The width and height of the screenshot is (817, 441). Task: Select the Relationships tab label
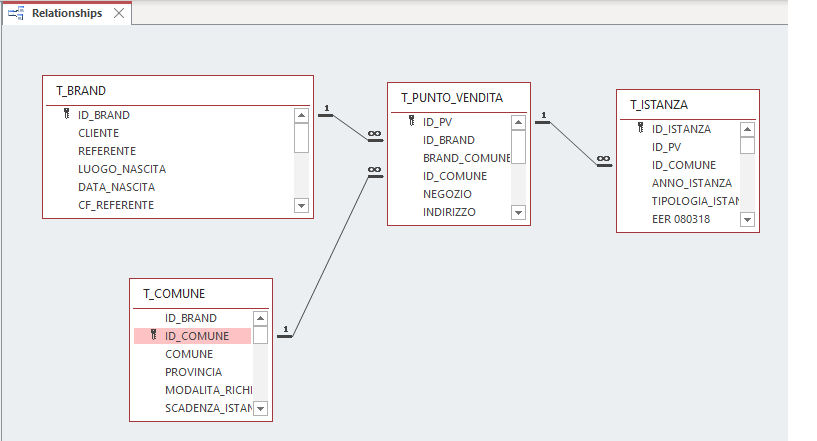click(67, 14)
